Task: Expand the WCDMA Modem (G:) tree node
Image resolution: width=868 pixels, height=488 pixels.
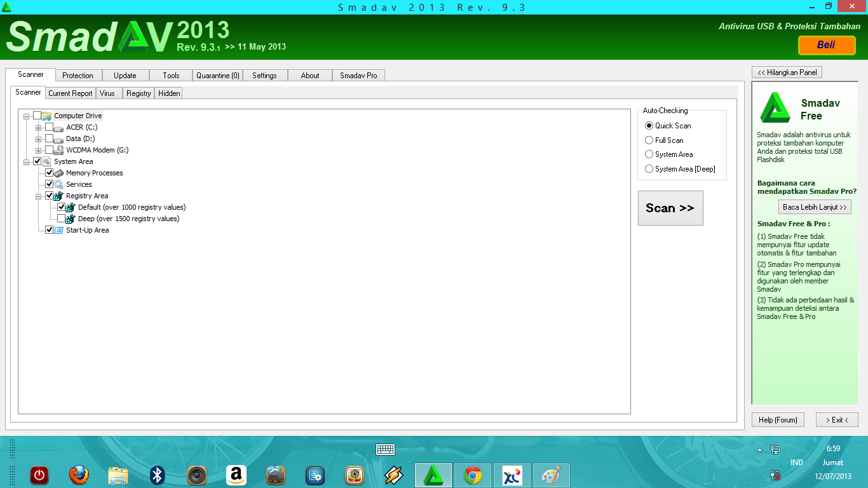Action: tap(38, 150)
